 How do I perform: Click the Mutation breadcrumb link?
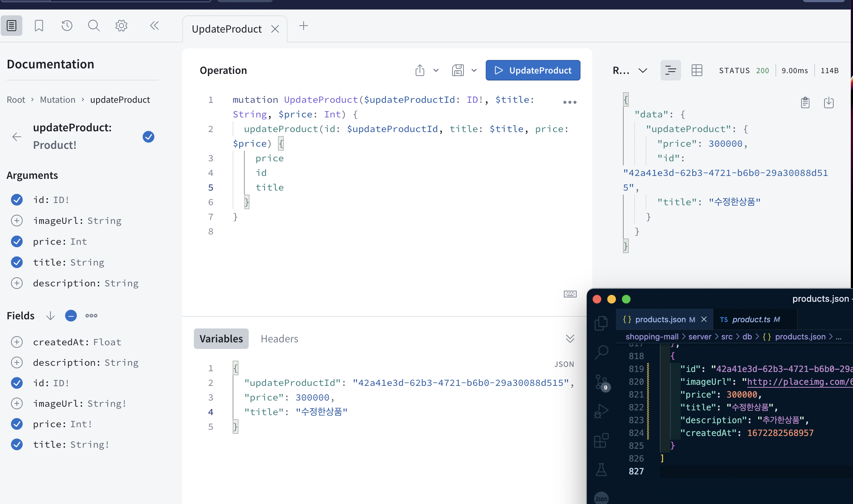pos(57,100)
